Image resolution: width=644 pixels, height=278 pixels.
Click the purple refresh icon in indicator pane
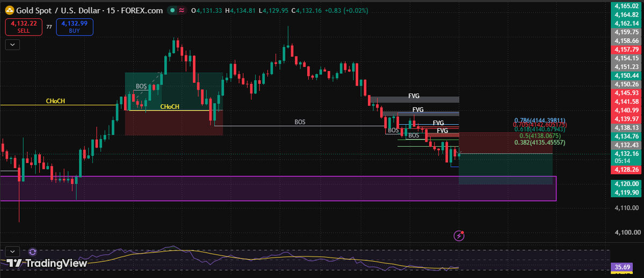point(32,252)
